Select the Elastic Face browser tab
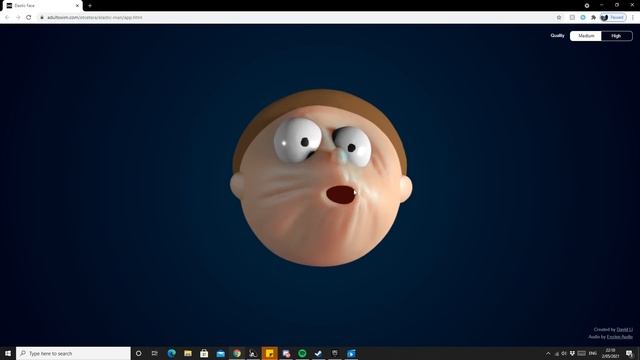The image size is (640, 360). 41,6
